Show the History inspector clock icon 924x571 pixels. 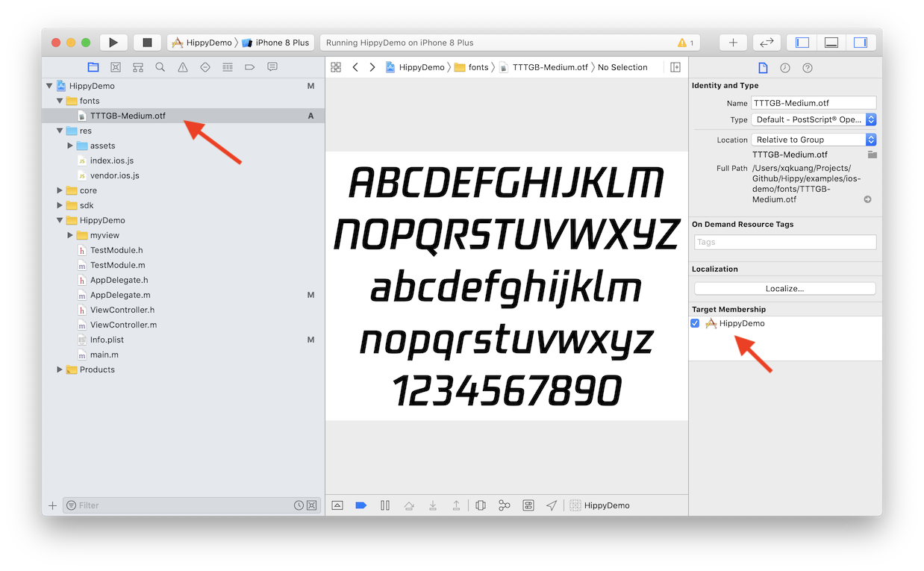pyautogui.click(x=785, y=68)
